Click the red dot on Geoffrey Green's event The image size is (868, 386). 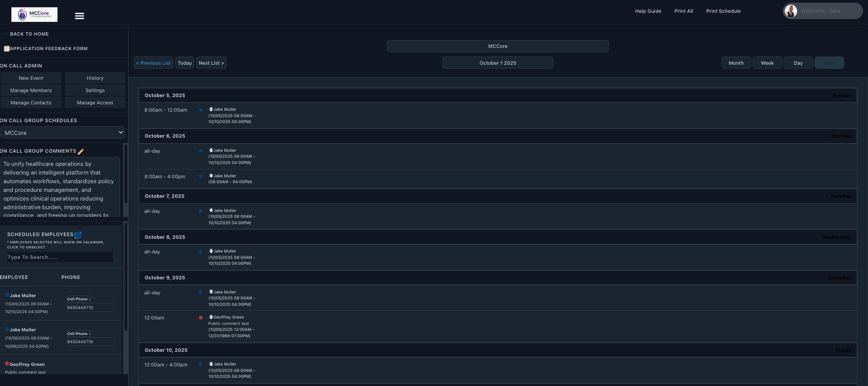pyautogui.click(x=200, y=318)
